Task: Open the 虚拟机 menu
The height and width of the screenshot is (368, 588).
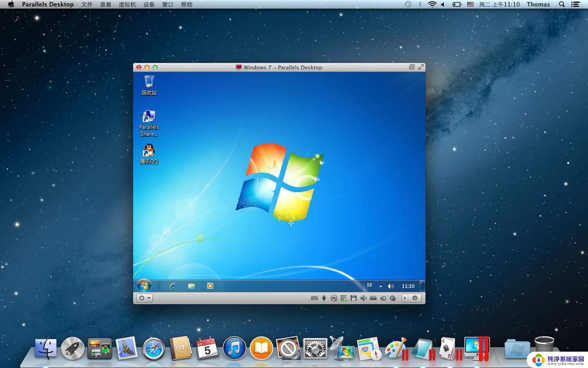Action: 127,4
